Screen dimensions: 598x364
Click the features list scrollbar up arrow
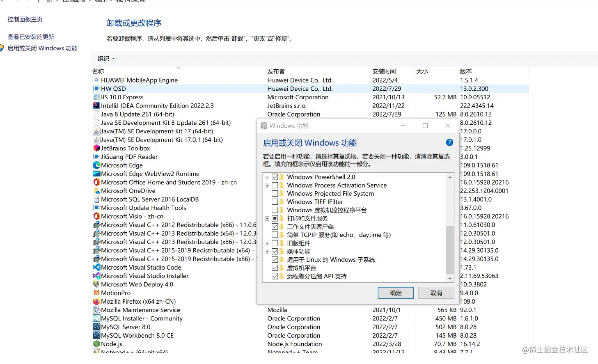tap(450, 177)
